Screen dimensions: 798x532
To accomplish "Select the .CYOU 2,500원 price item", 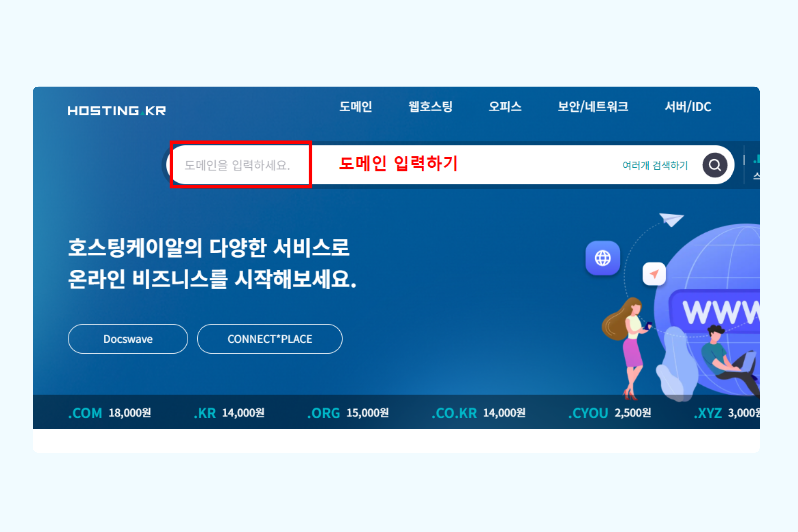I will [610, 413].
